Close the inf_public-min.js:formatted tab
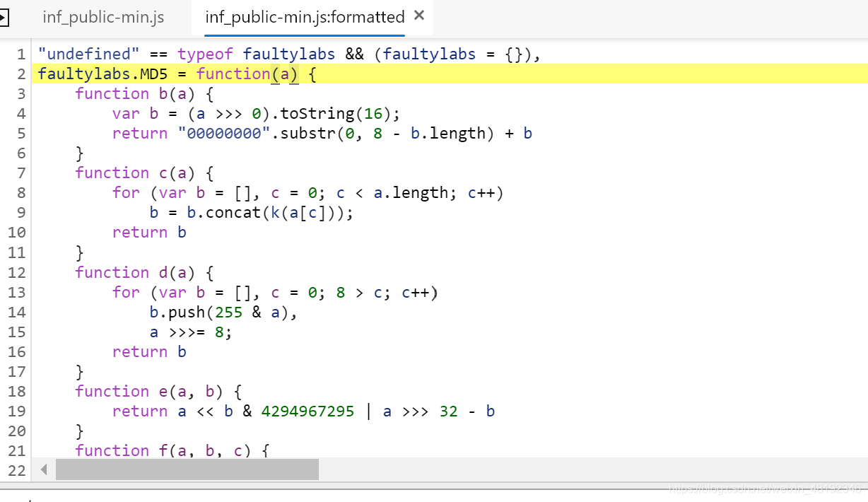 (x=418, y=16)
